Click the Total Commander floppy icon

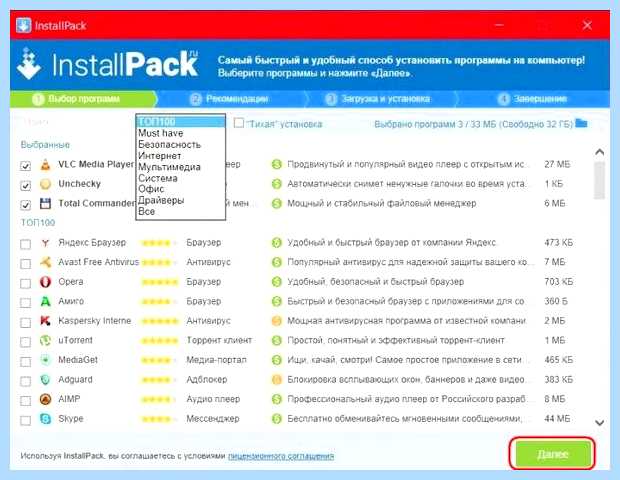pyautogui.click(x=45, y=204)
